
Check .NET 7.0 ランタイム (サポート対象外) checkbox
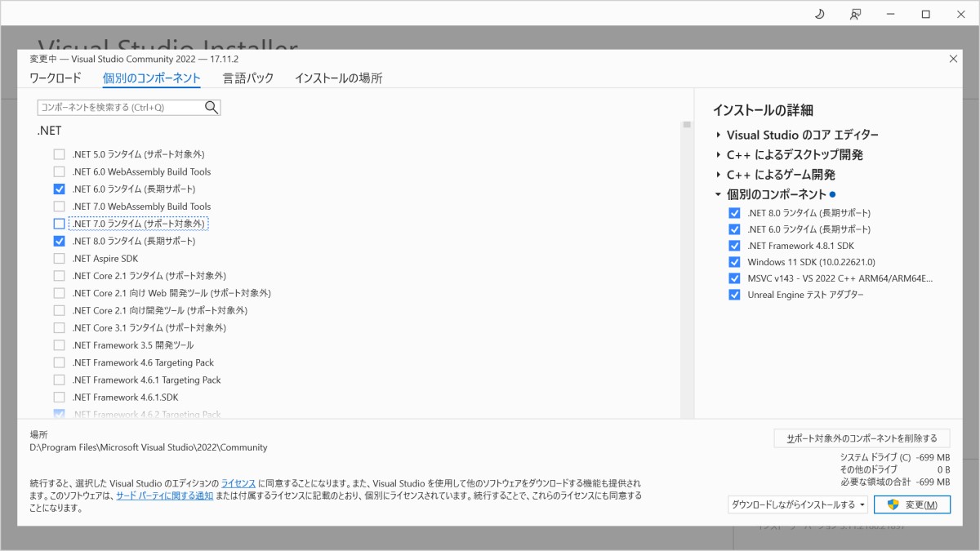click(59, 224)
